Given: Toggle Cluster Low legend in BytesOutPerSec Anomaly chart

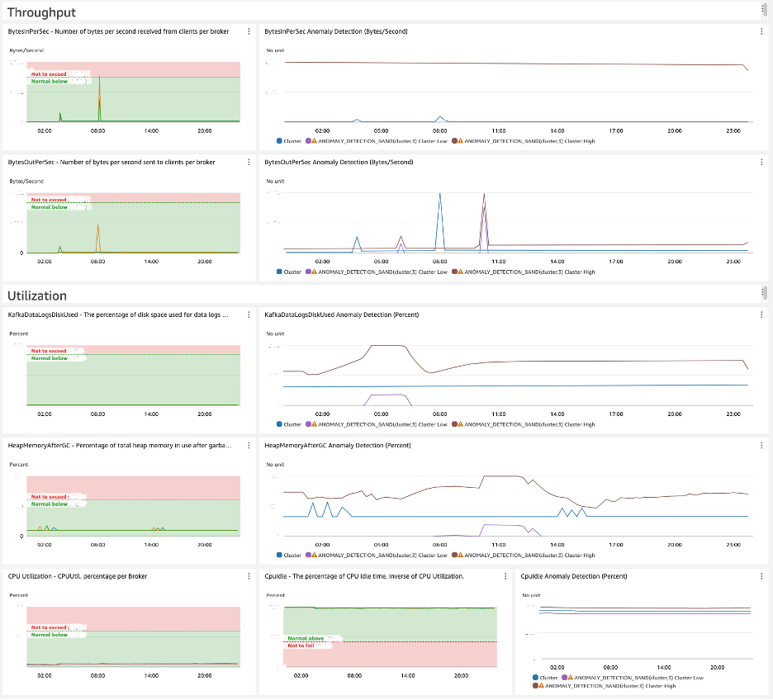Looking at the screenshot, I should pyautogui.click(x=377, y=272).
